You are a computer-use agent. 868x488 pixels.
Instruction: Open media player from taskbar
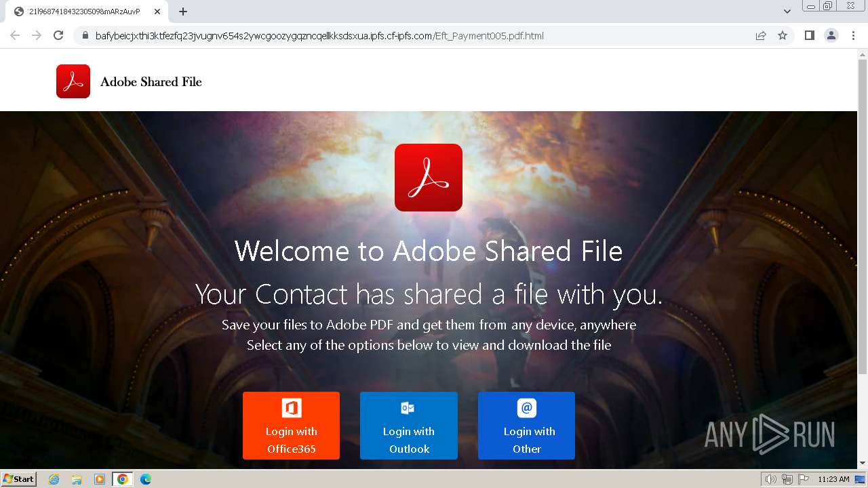100,479
